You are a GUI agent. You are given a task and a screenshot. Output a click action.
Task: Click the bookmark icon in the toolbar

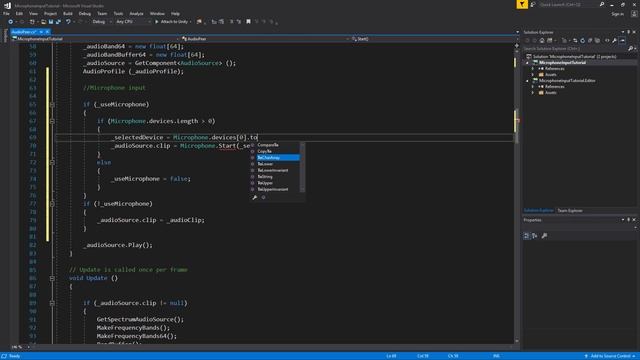point(248,22)
